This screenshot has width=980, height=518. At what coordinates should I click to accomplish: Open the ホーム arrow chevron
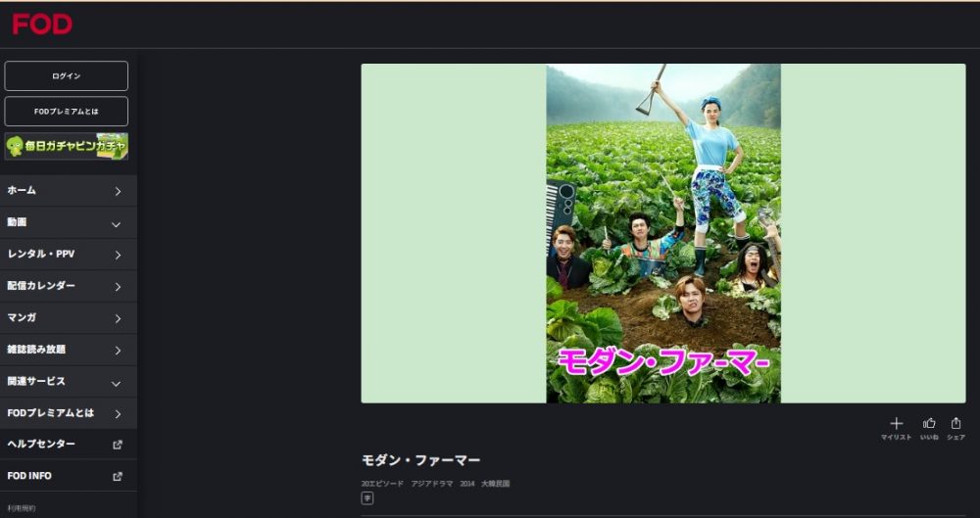[x=118, y=191]
